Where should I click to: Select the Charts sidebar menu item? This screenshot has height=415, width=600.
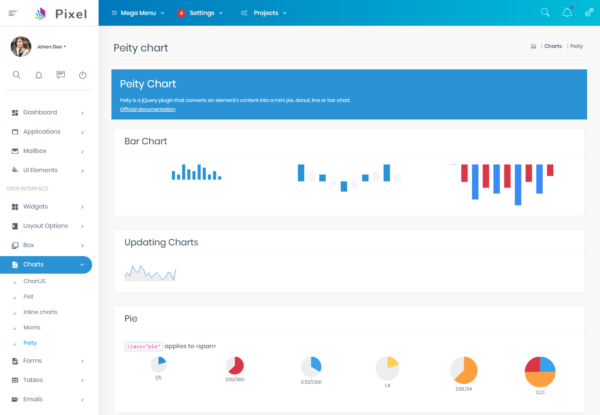point(46,265)
